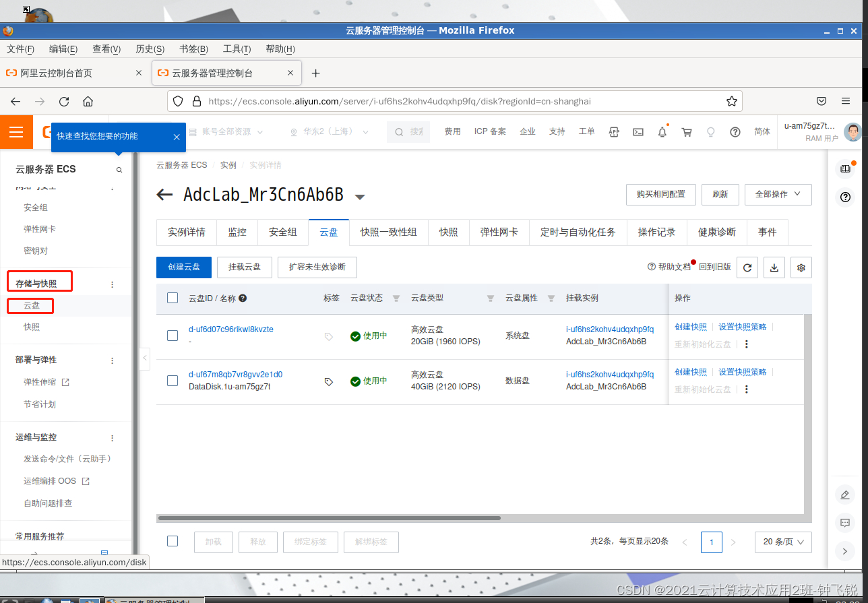Switch to 实例详情 tab
The image size is (868, 603).
(x=187, y=232)
